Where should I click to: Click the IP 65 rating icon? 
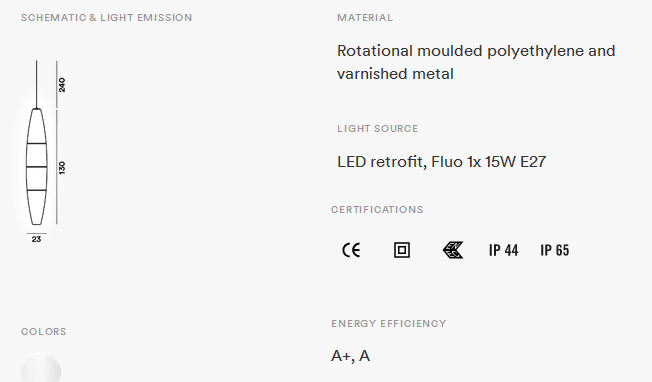coord(555,250)
